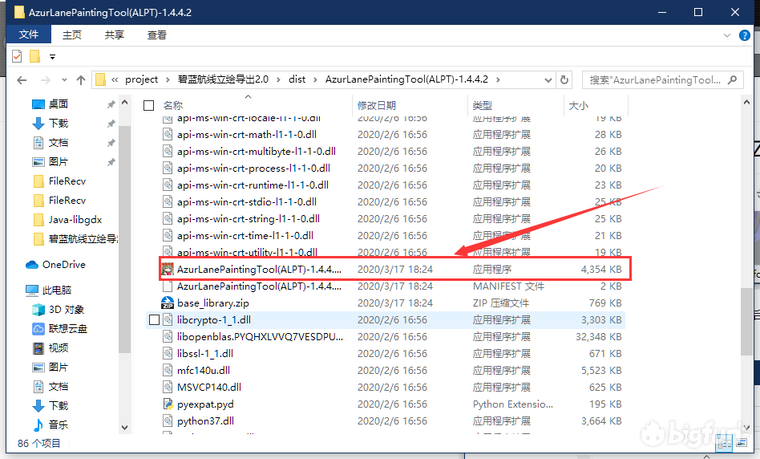Click the AzurLanePaintingTool exe program icon
This screenshot has width=760, height=459.
tap(168, 269)
